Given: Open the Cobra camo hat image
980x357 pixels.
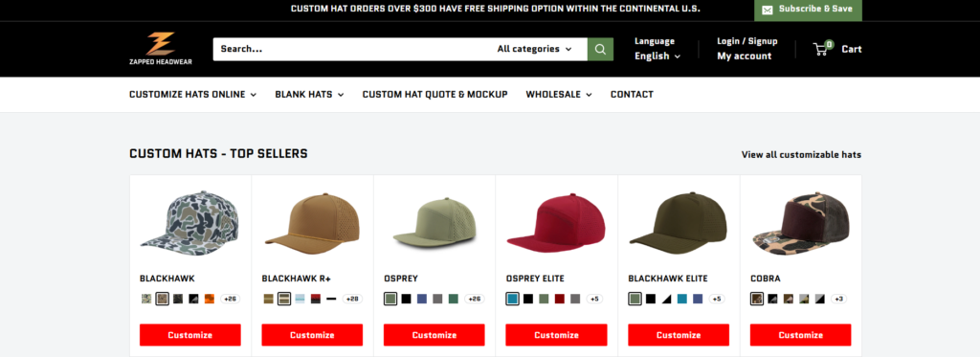Looking at the screenshot, I should 801,224.
